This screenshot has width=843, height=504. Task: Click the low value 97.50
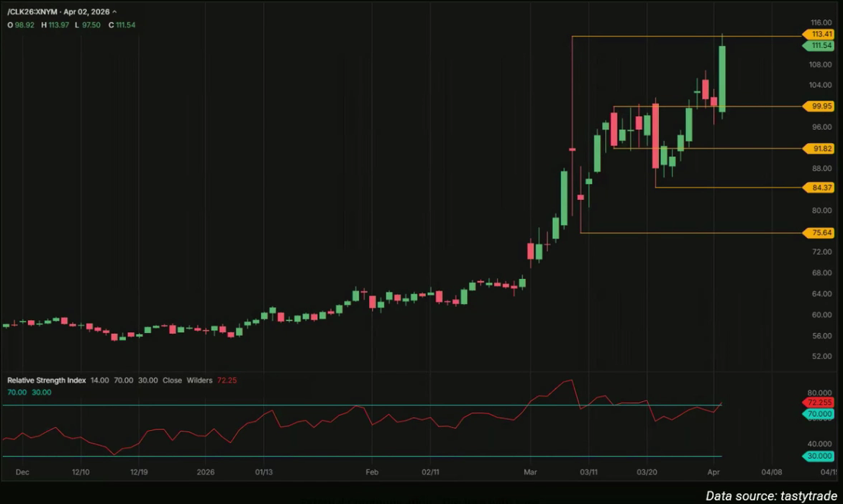click(x=91, y=24)
